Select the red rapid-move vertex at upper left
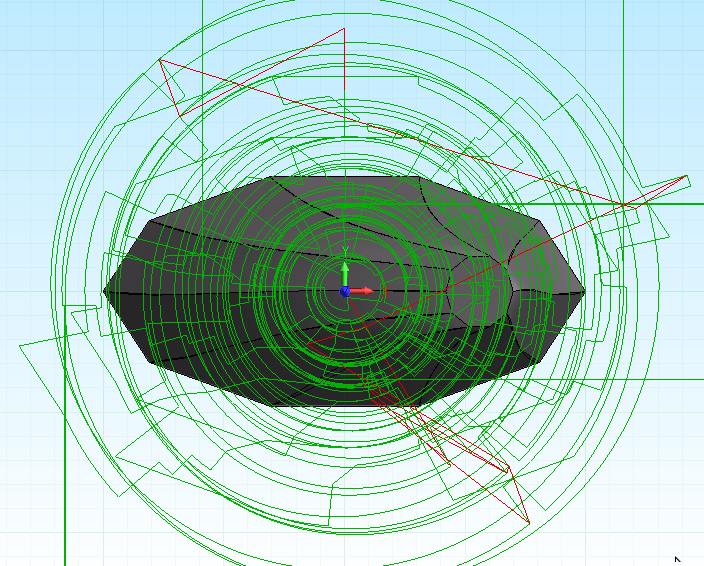Viewport: 704px width, 566px height. (x=160, y=60)
